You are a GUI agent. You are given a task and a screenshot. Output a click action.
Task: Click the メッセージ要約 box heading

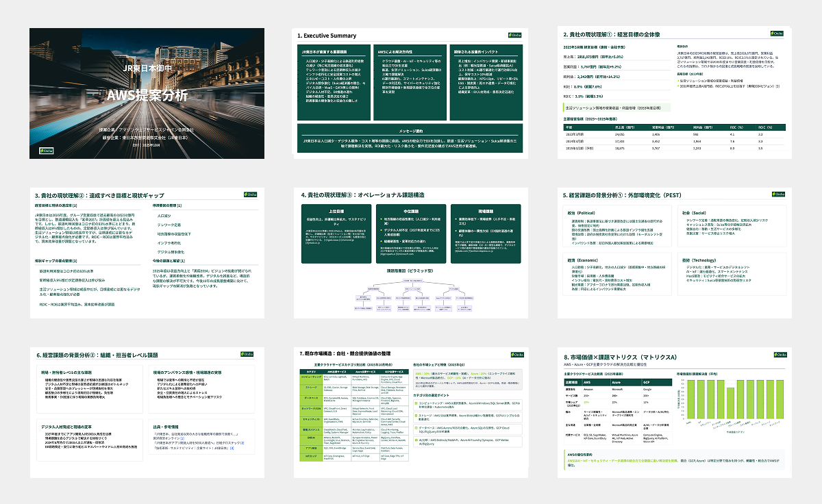[411, 131]
